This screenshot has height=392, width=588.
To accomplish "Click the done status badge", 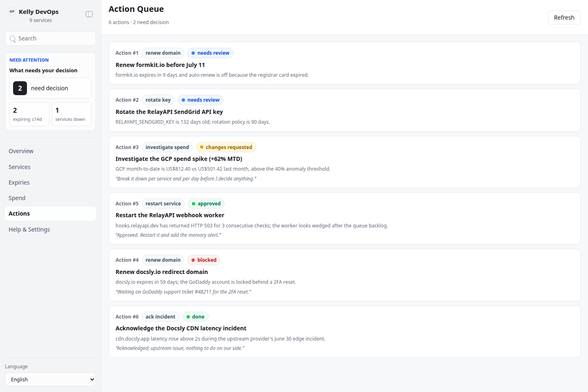I will [196, 317].
